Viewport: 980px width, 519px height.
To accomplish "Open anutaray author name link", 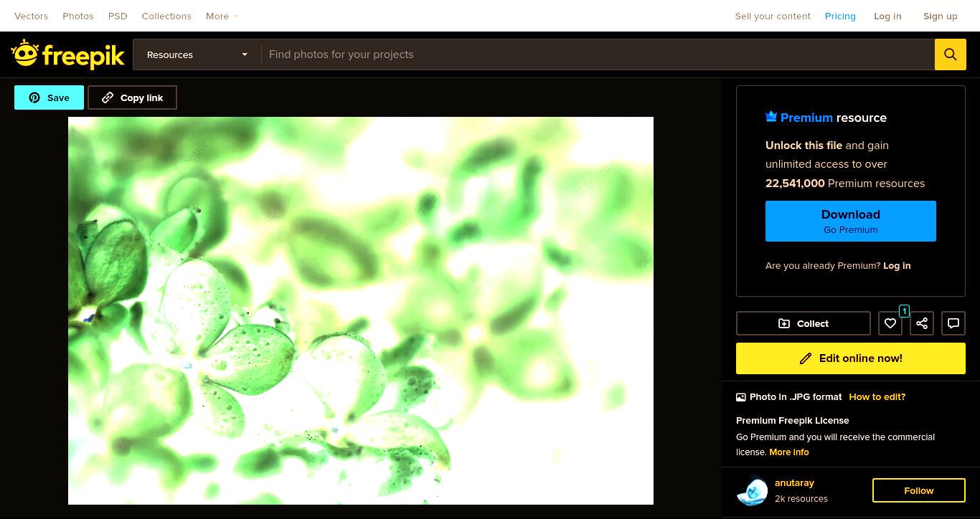I will tap(794, 483).
